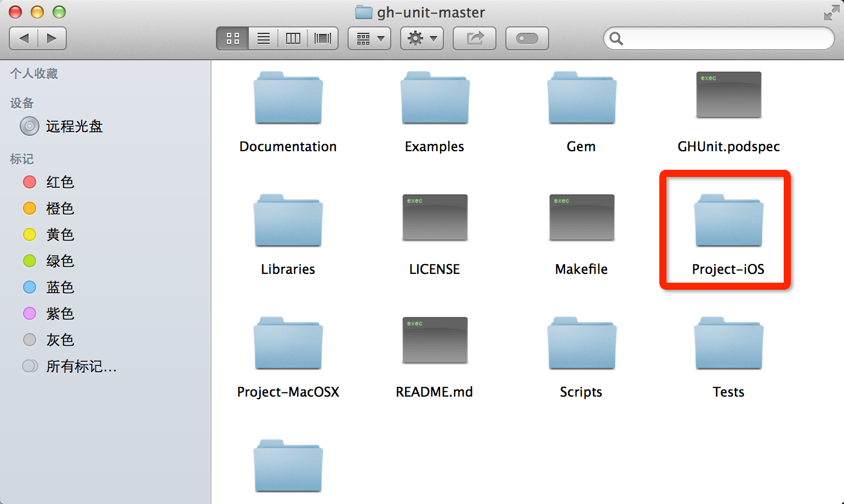
Task: Click the Share toolbar button
Action: point(475,38)
